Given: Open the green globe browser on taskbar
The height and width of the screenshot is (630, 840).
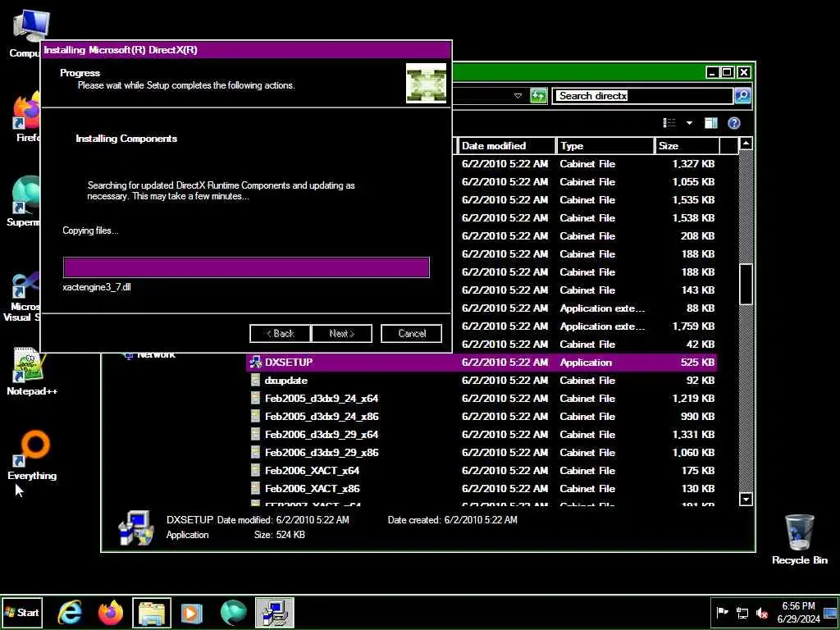Looking at the screenshot, I should pos(233,613).
